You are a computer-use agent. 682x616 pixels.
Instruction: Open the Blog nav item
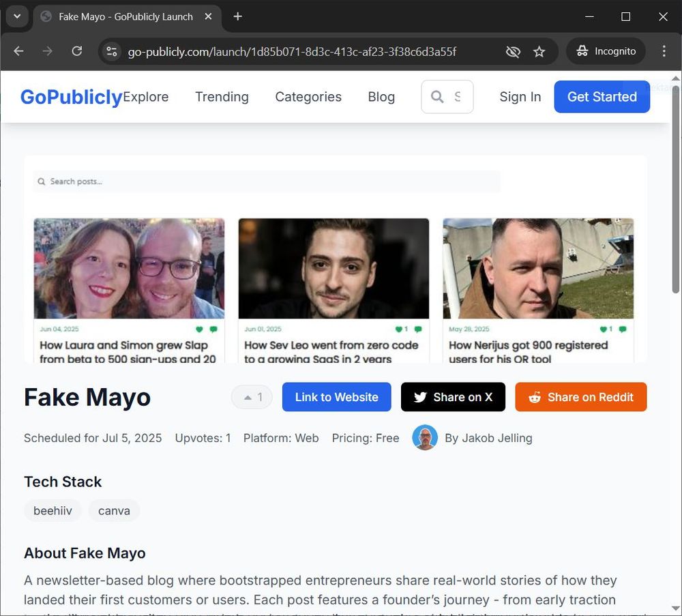tap(381, 97)
